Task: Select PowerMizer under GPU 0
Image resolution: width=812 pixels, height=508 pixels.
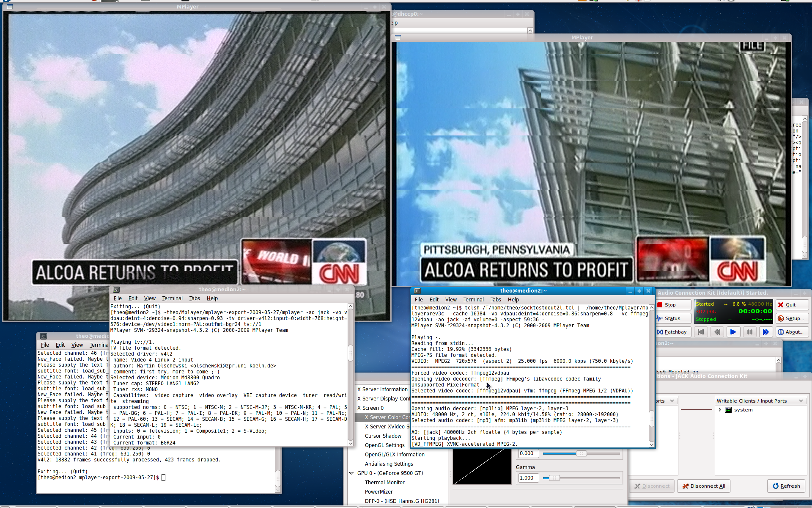Action: click(379, 492)
